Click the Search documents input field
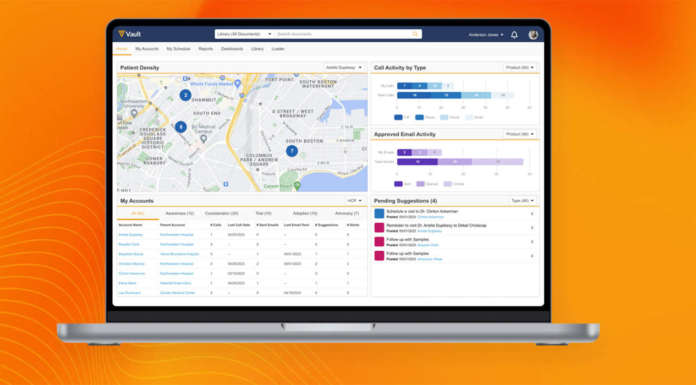Viewport: 696px width, 385px height. tap(344, 34)
